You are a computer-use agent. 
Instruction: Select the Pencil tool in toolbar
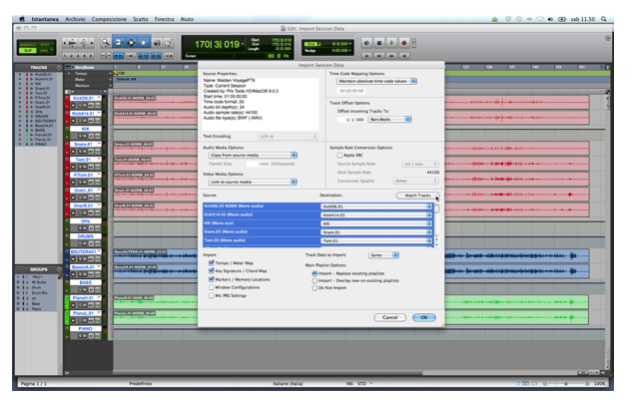point(169,43)
